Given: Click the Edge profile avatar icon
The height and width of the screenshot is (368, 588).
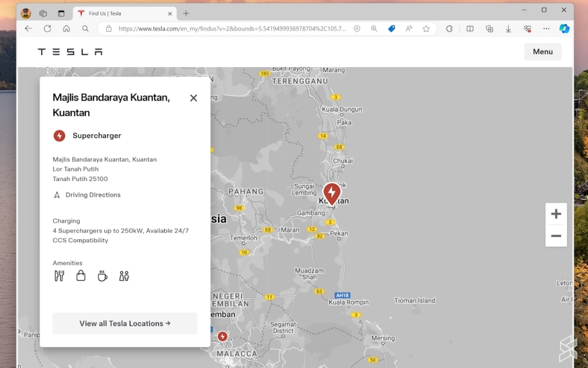Looking at the screenshot, I should (x=26, y=14).
